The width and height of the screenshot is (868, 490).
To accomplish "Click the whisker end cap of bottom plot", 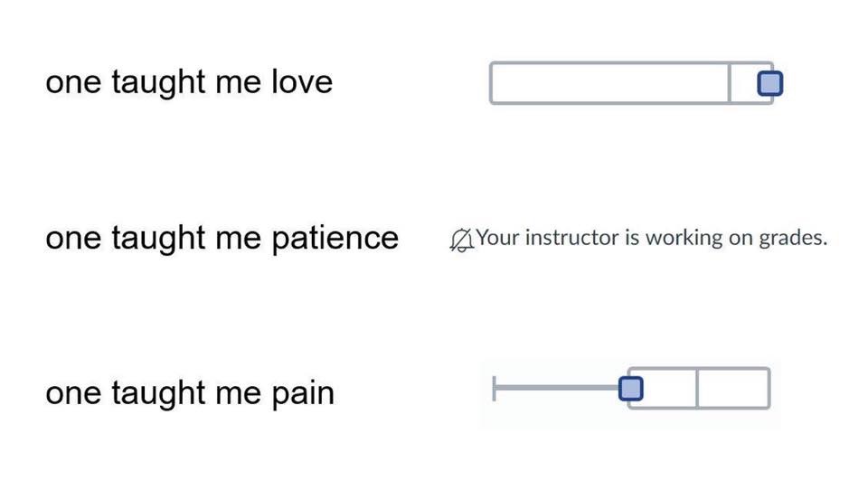I will 494,388.
